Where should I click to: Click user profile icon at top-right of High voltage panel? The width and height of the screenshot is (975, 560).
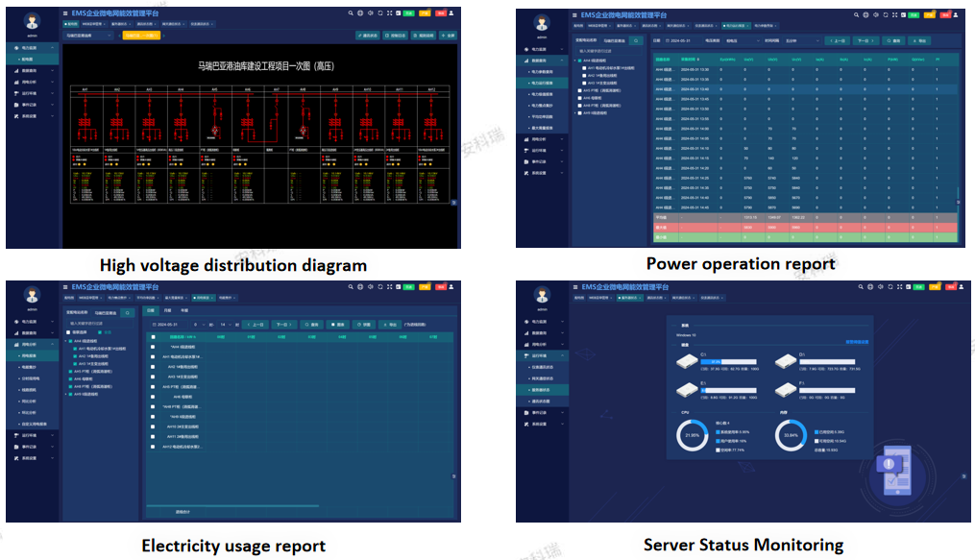452,14
